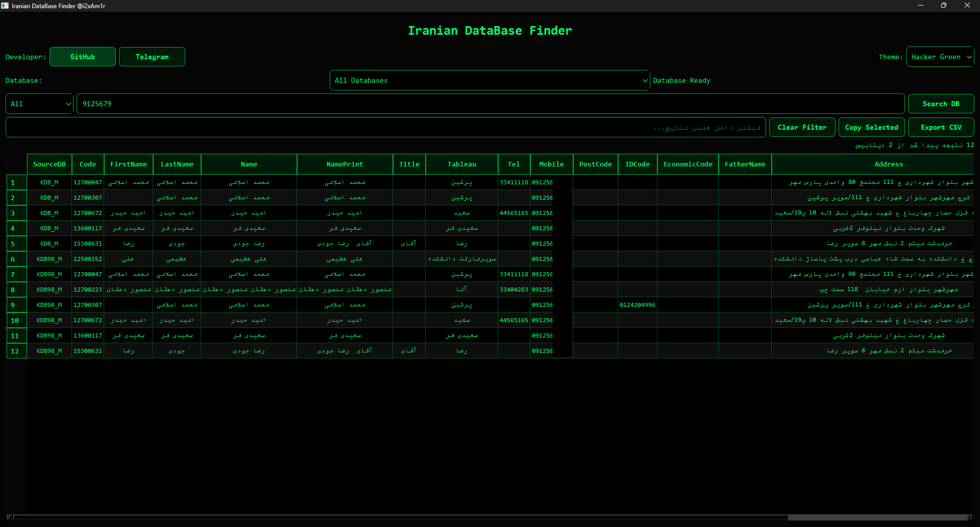Close the Iranian DataBase Finder window
Screen dimensions: 980x527
967,6
